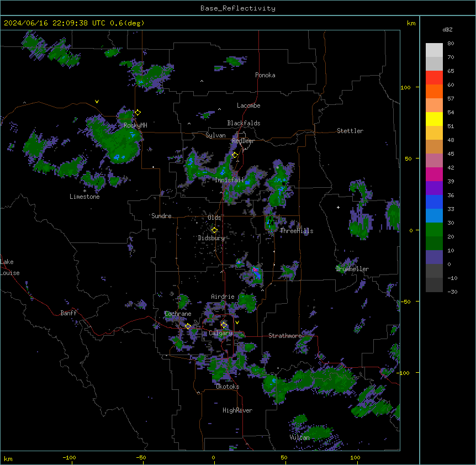Click the -100 tick on bottom axis
This screenshot has width=476, height=465.
[70, 457]
